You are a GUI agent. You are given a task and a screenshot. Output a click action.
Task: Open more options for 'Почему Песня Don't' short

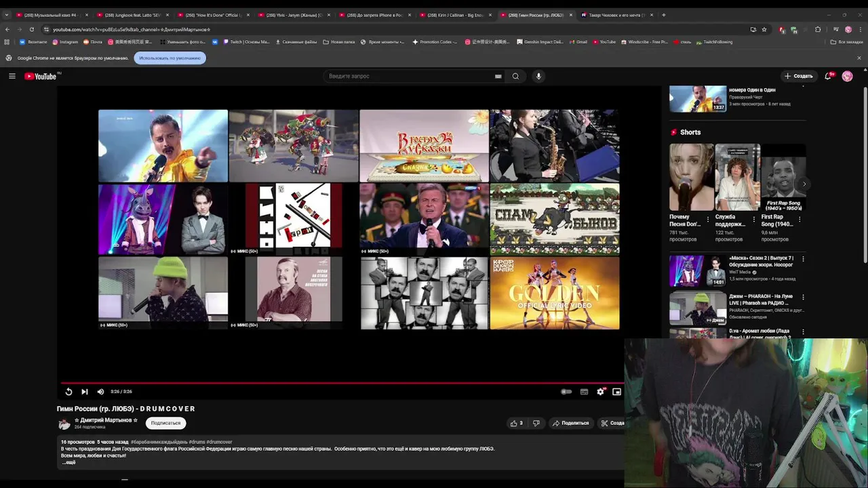click(x=708, y=219)
